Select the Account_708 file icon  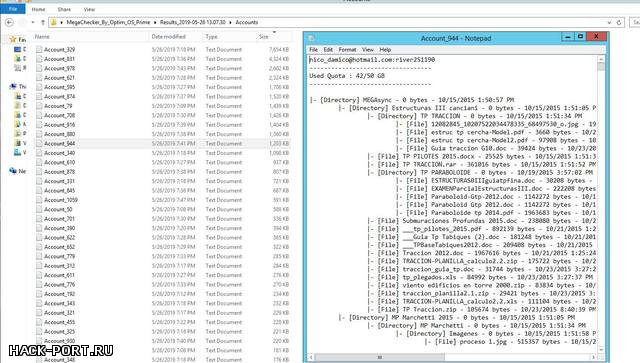(x=39, y=115)
